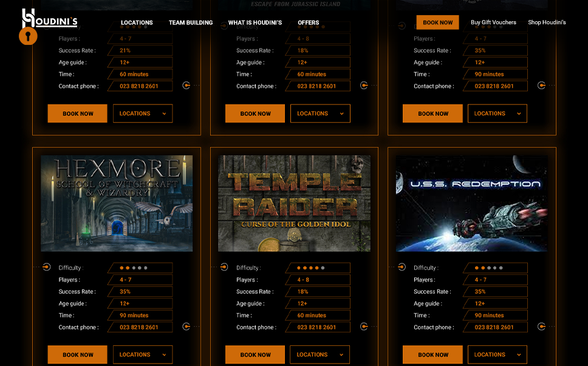Go to the What Is Houdini's page
This screenshot has height=366, width=588.
pos(255,22)
